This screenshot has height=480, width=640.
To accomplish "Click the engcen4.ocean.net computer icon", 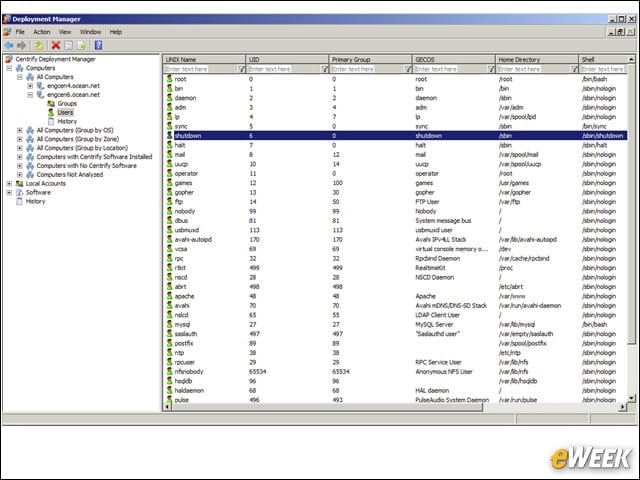I will pyautogui.click(x=40, y=86).
